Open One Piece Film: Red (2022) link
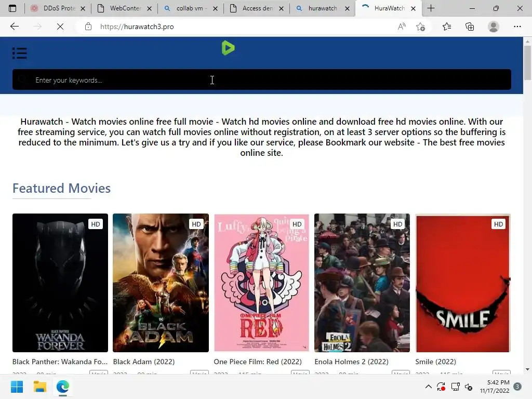 (x=258, y=362)
